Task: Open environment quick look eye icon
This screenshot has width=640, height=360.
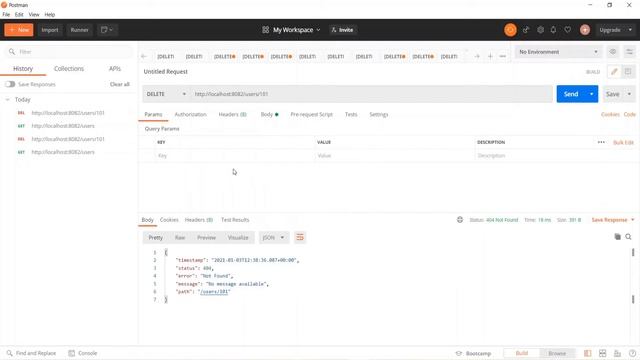Action: click(613, 52)
